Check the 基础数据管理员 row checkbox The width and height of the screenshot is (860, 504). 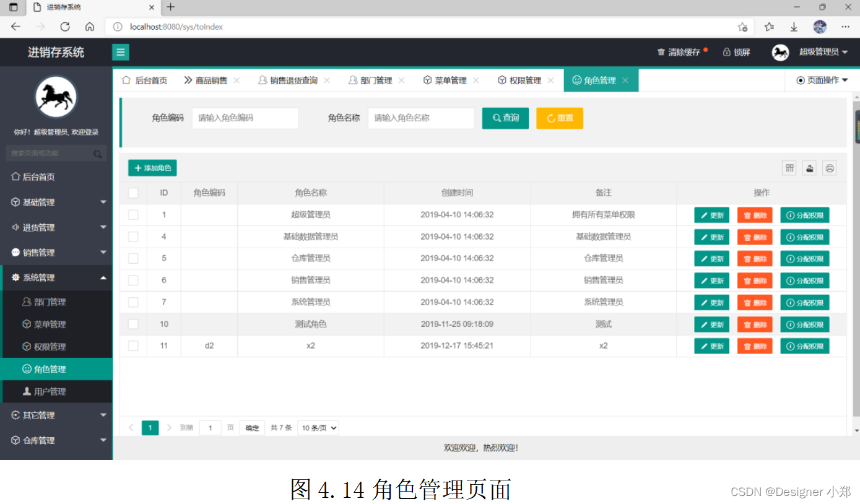[133, 237]
